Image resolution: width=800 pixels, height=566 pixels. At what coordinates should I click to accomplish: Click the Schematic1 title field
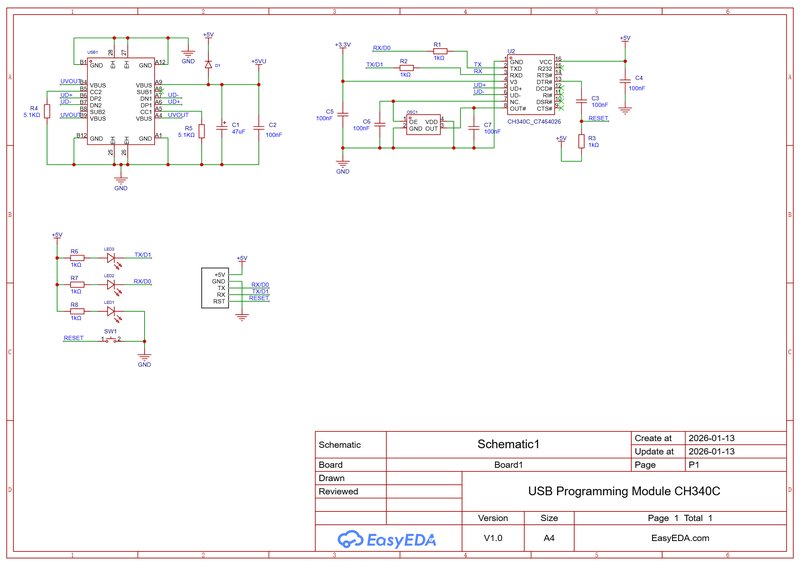coord(508,444)
